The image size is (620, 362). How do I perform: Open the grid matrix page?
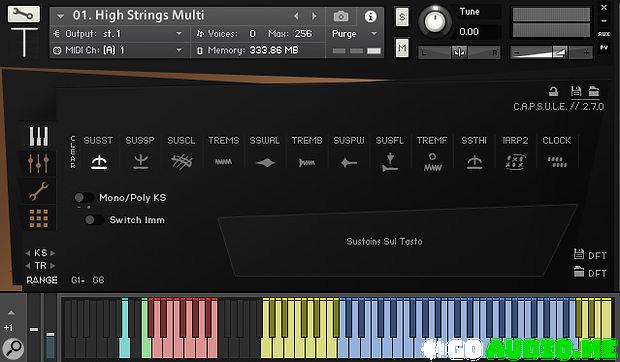pyautogui.click(x=39, y=219)
